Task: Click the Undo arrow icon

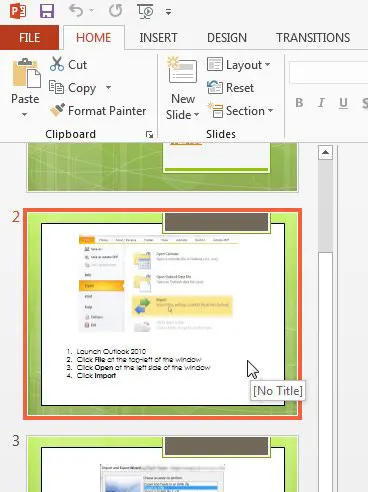Action: [x=76, y=11]
